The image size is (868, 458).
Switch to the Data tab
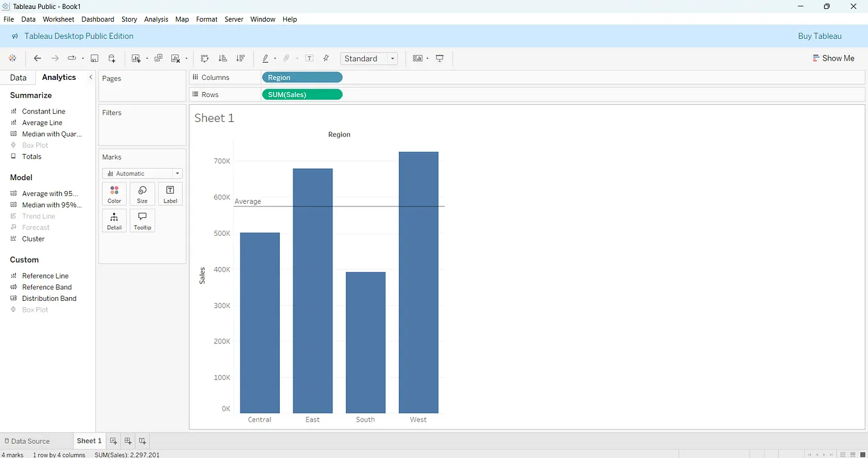click(17, 77)
